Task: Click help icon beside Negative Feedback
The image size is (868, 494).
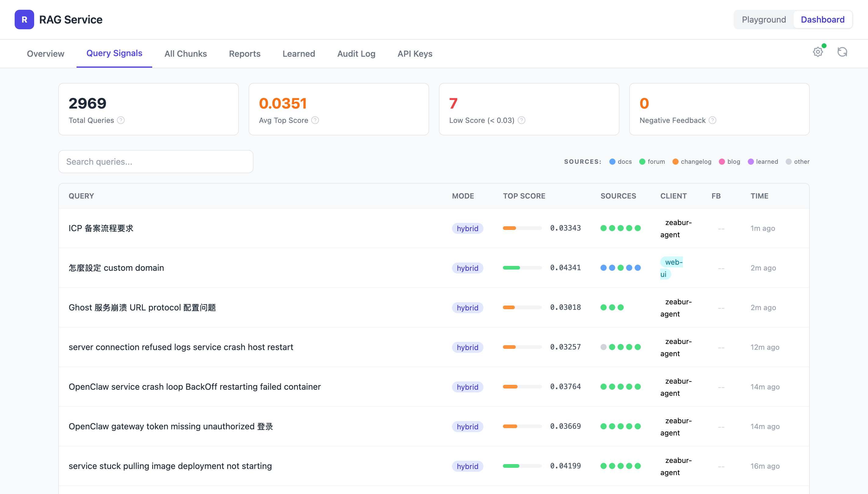Action: point(712,120)
